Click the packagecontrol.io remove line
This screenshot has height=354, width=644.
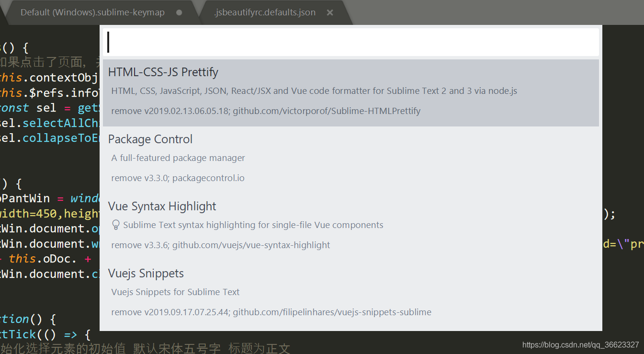[x=178, y=178]
